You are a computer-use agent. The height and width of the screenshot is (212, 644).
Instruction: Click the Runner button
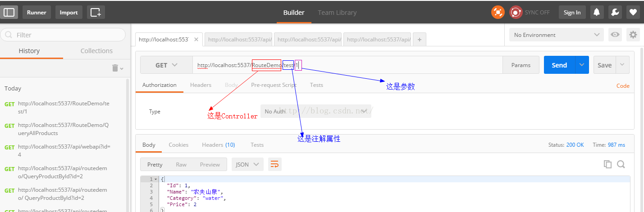pos(37,12)
